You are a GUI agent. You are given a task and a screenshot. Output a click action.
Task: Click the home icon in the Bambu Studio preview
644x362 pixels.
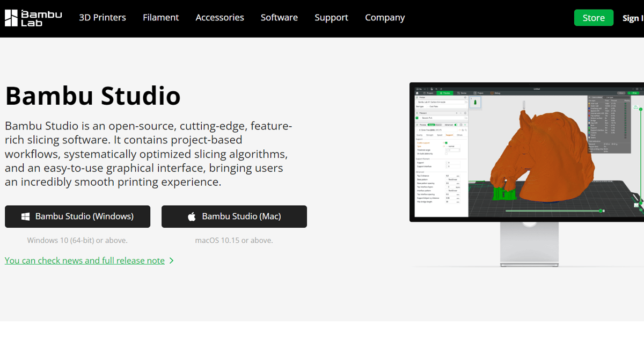pos(418,93)
